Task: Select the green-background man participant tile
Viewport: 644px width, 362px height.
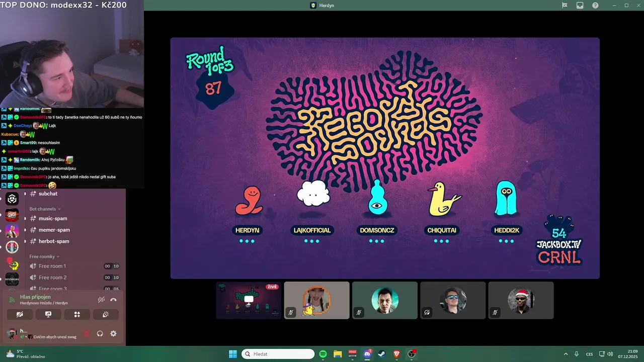Action: pyautogui.click(x=385, y=300)
